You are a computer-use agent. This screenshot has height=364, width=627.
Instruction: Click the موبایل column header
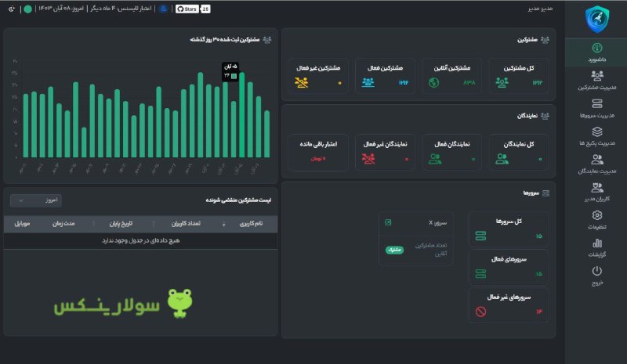point(22,223)
